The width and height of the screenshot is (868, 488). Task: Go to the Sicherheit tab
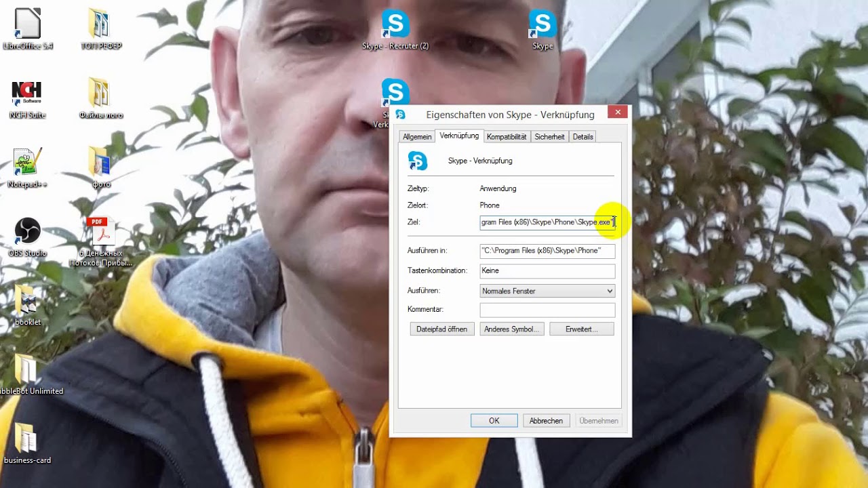[x=549, y=137]
